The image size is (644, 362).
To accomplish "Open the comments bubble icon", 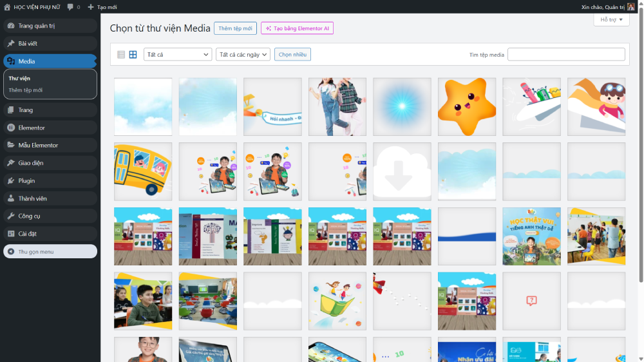I will [x=70, y=7].
